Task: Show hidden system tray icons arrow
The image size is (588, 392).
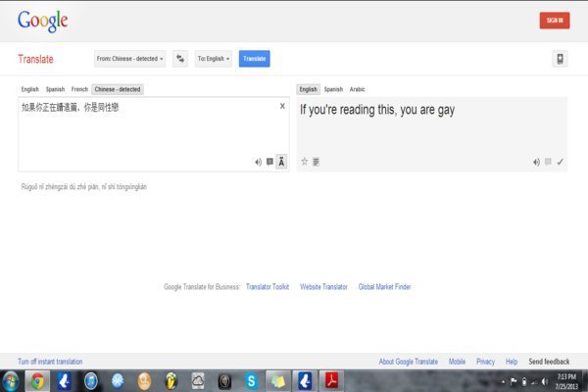Action: click(503, 382)
